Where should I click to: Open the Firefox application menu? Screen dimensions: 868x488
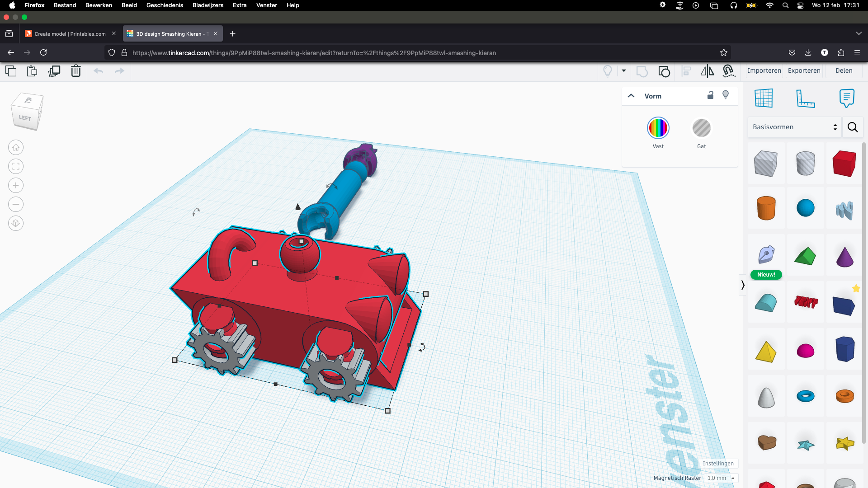coord(857,52)
